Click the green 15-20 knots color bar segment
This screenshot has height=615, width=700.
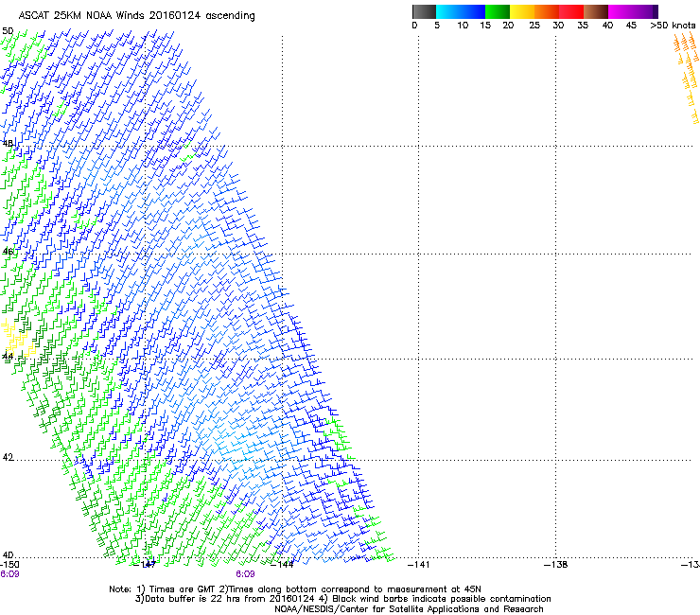click(498, 11)
